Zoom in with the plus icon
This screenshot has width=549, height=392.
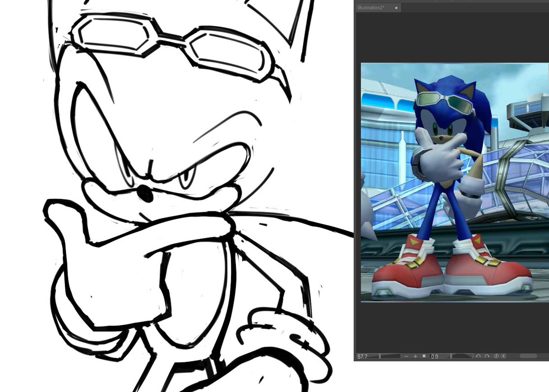[415, 356]
